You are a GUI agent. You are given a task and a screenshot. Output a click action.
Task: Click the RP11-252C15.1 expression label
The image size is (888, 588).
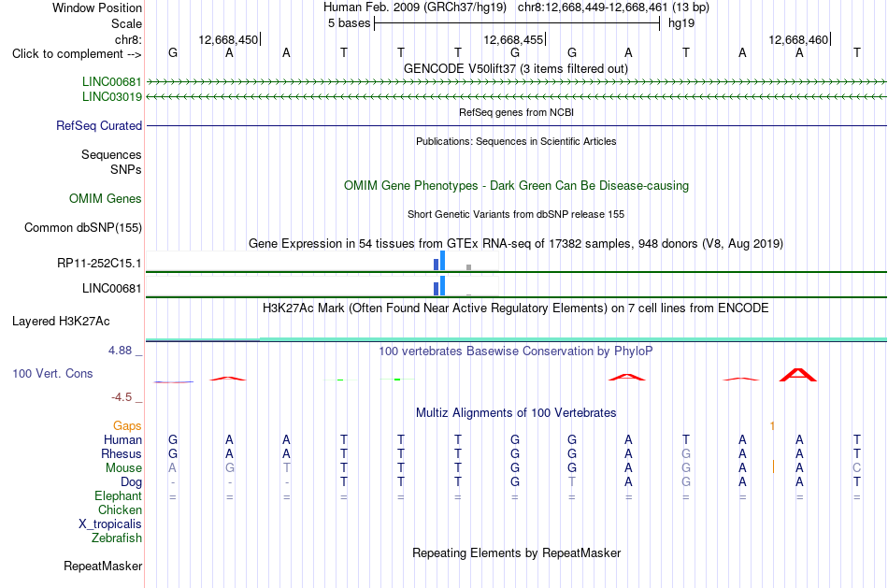coord(99,263)
